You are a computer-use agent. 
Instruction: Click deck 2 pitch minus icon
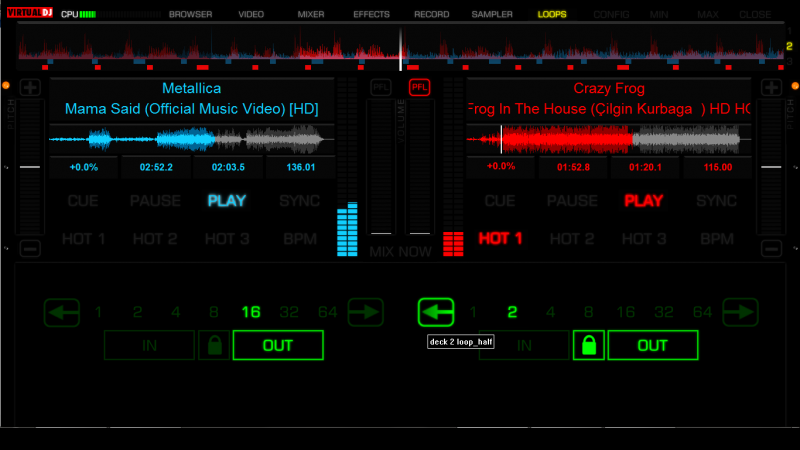(x=771, y=248)
